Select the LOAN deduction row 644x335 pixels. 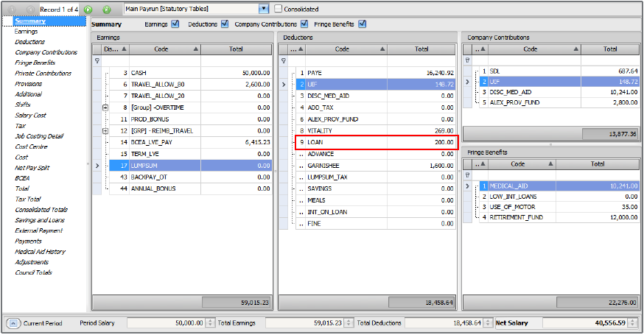(x=375, y=142)
